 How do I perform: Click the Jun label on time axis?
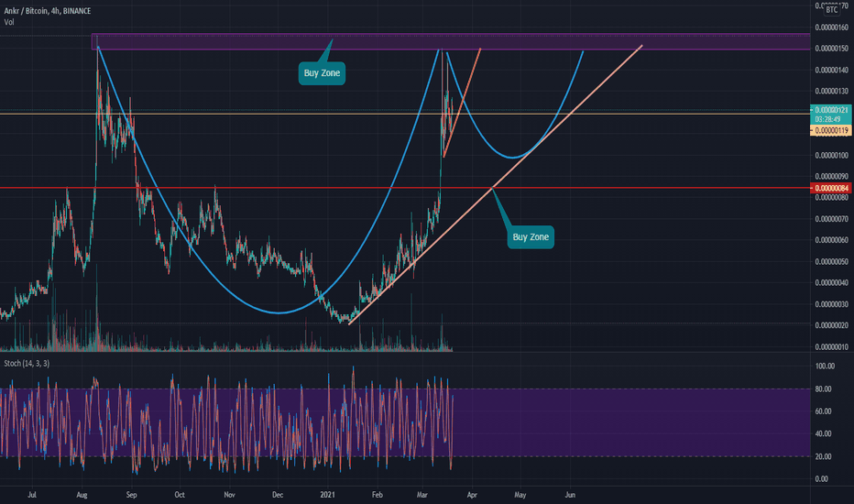(570, 495)
